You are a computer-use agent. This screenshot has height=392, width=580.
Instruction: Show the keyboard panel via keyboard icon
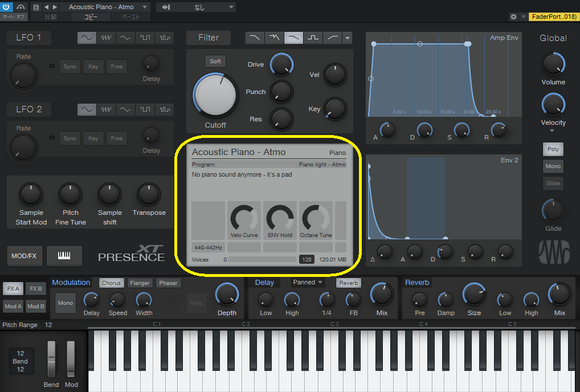[64, 255]
